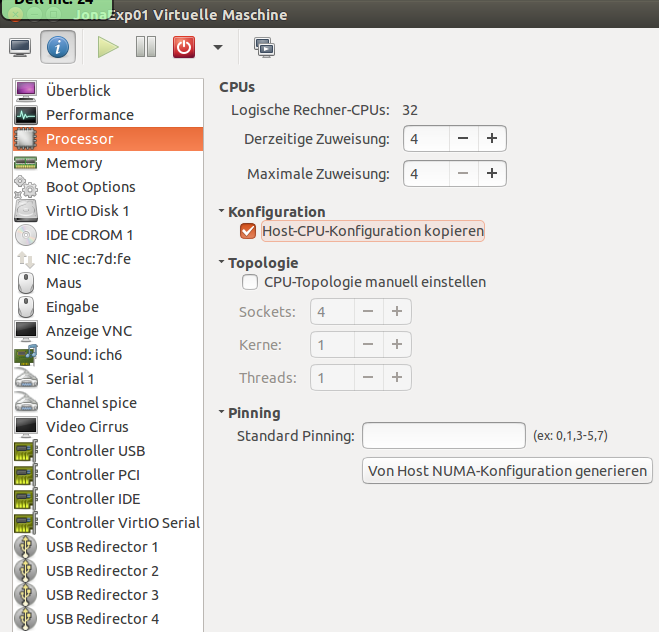This screenshot has height=632, width=659.
Task: Collapse the Konfiguration section
Action: click(222, 212)
